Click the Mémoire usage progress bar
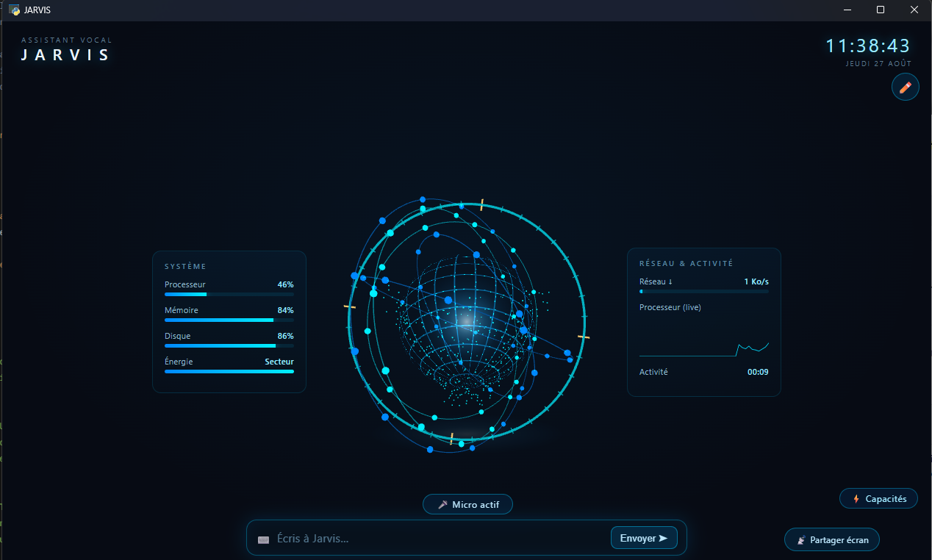The image size is (932, 560). coord(229,320)
